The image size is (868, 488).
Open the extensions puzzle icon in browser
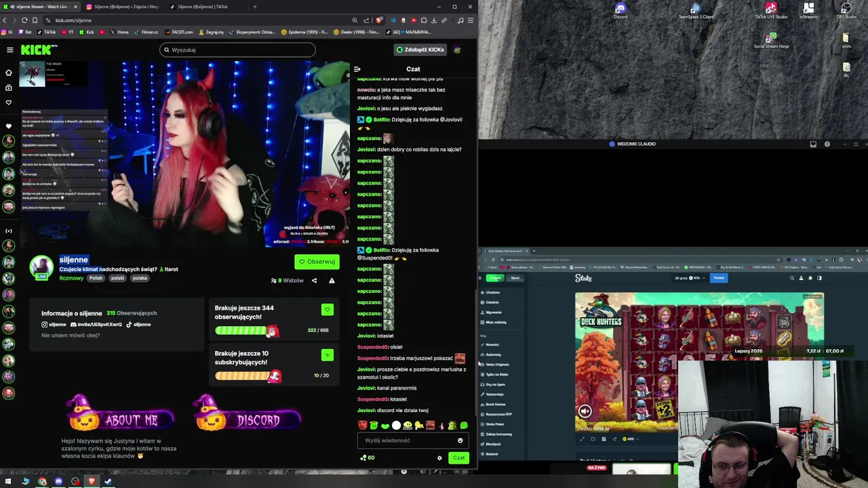click(424, 20)
